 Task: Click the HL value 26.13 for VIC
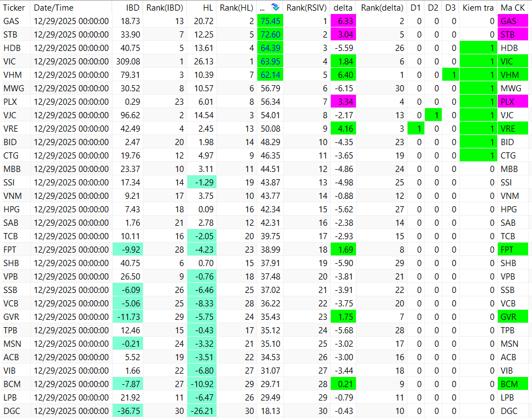tap(203, 62)
